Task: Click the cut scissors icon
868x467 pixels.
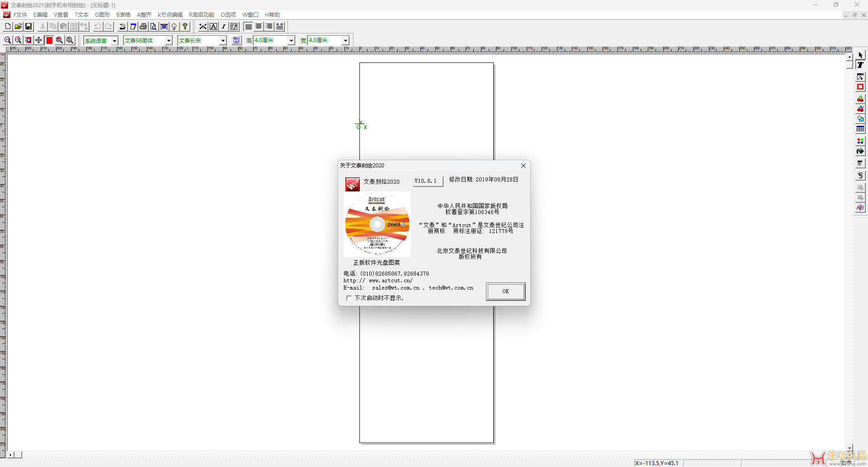Action: pyautogui.click(x=42, y=27)
